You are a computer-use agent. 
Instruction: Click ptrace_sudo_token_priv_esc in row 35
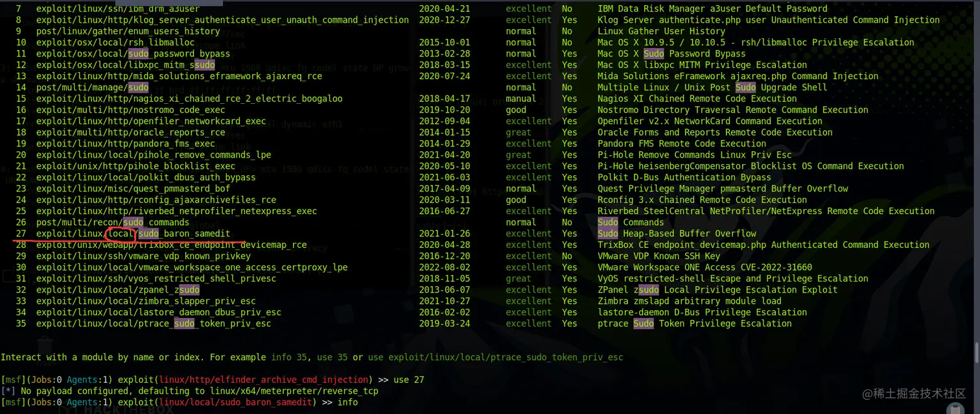(x=154, y=324)
